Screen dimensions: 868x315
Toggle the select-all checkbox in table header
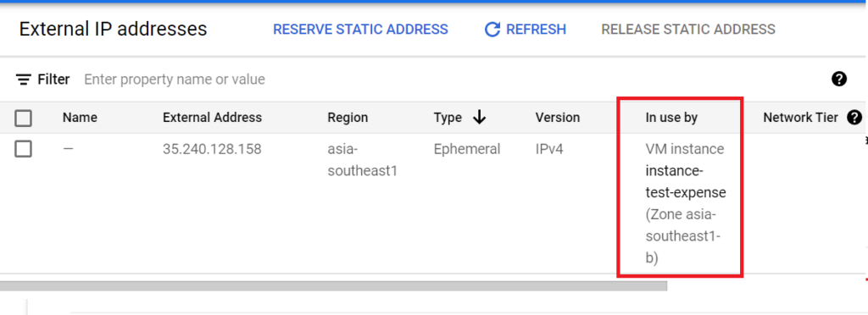click(x=23, y=118)
